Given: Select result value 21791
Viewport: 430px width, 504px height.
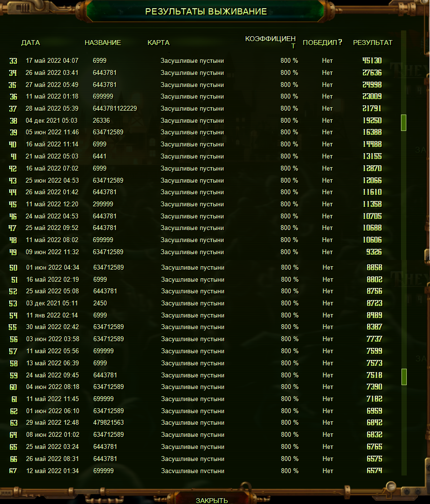Looking at the screenshot, I should 372,108.
